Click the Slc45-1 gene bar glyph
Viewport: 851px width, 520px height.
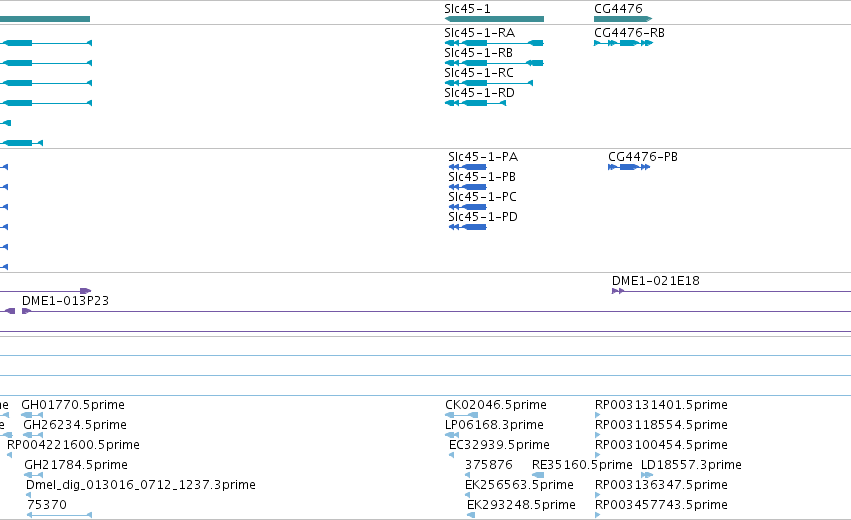pos(494,19)
